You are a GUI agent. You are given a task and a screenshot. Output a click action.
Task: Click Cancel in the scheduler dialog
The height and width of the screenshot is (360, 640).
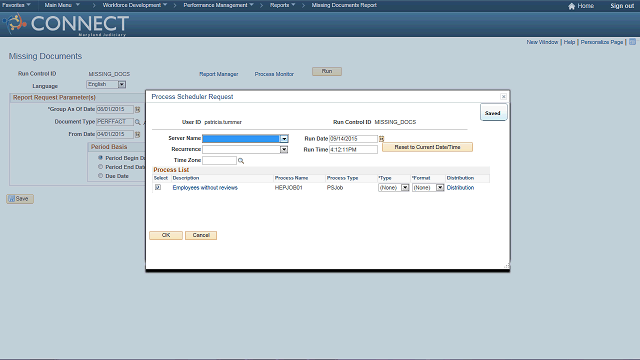(201, 236)
